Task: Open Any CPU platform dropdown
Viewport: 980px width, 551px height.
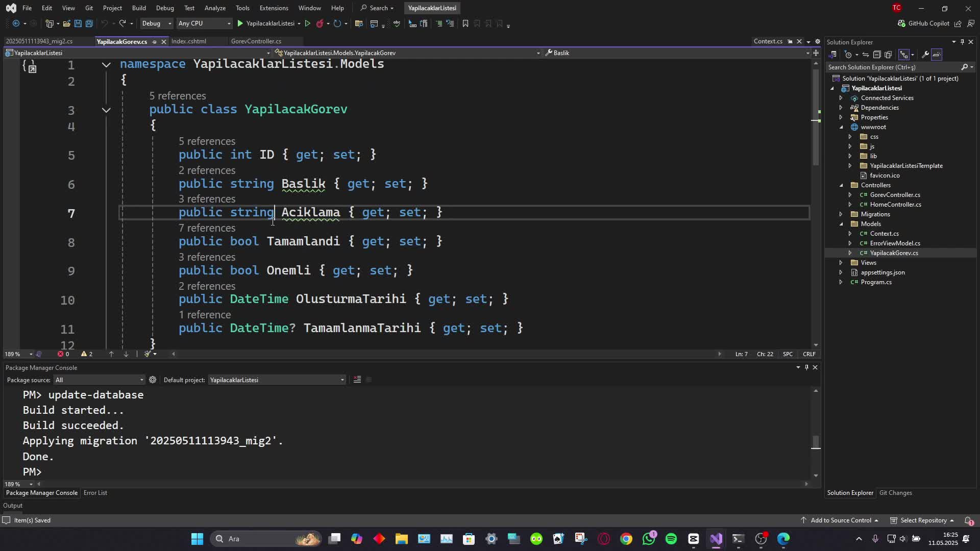Action: click(204, 23)
